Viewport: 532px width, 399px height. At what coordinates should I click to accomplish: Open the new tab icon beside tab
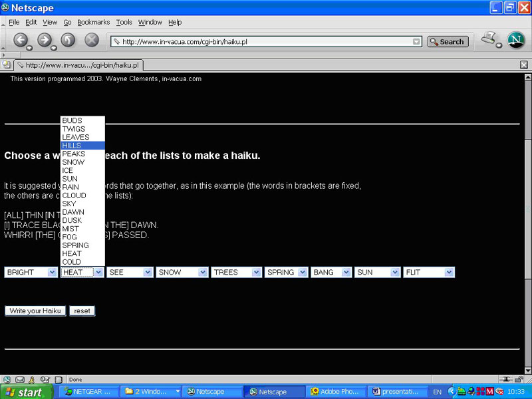point(6,65)
